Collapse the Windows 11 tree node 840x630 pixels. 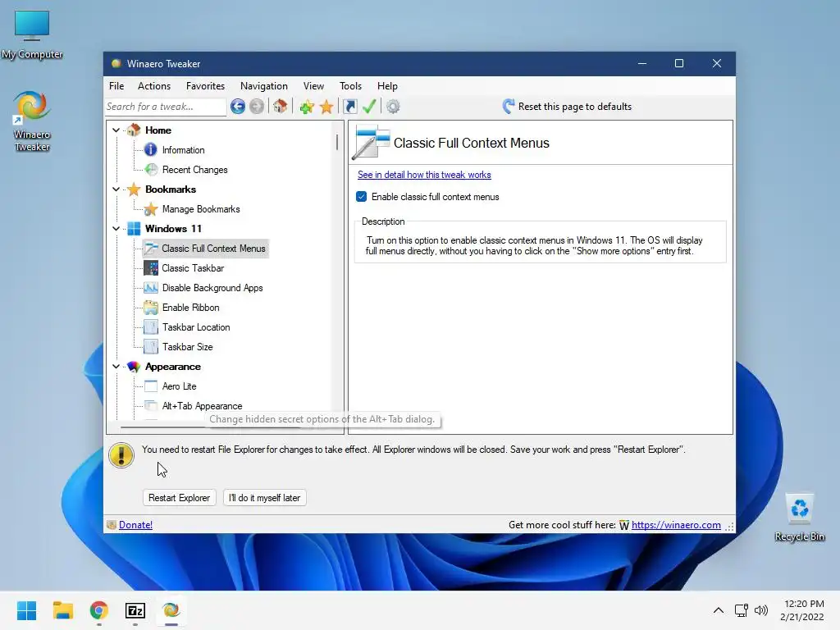116,229
